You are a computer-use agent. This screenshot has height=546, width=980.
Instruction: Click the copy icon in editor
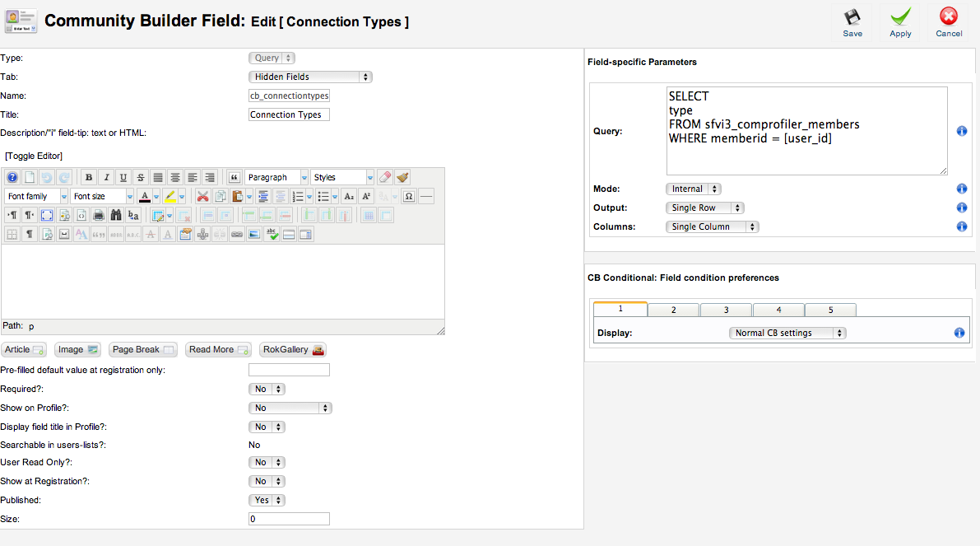tap(220, 196)
